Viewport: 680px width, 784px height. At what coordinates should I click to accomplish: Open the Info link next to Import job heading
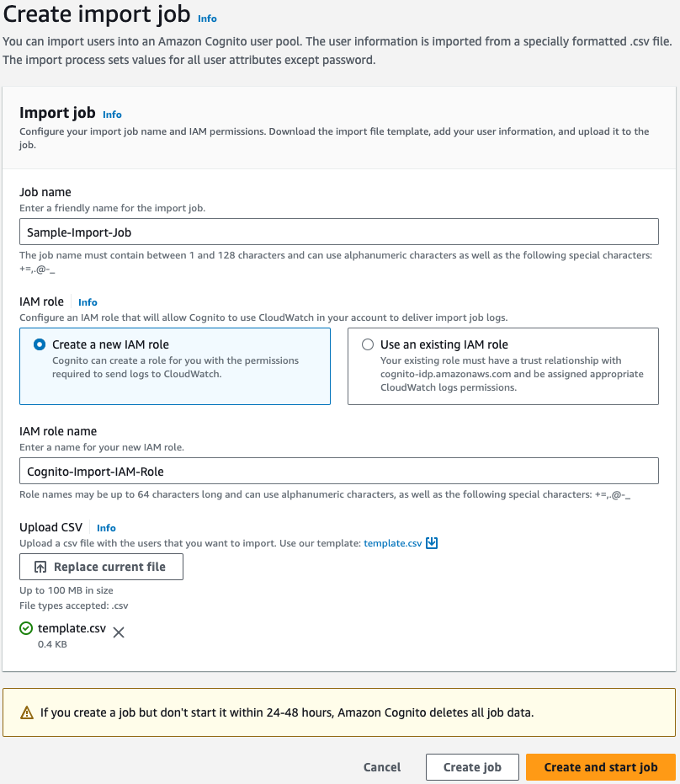tap(112, 115)
